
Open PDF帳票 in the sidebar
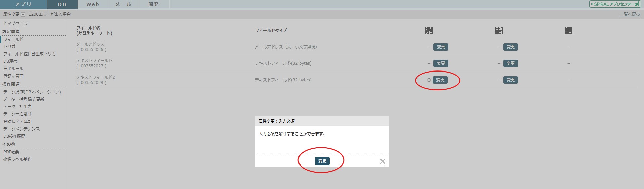pos(11,152)
